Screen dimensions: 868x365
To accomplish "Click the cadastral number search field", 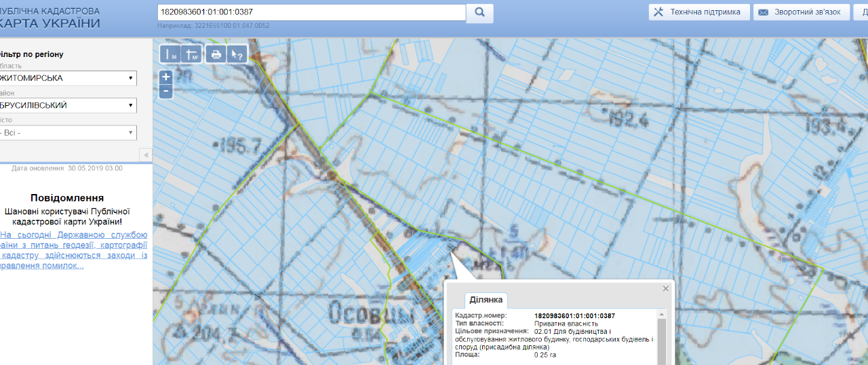I will 311,12.
